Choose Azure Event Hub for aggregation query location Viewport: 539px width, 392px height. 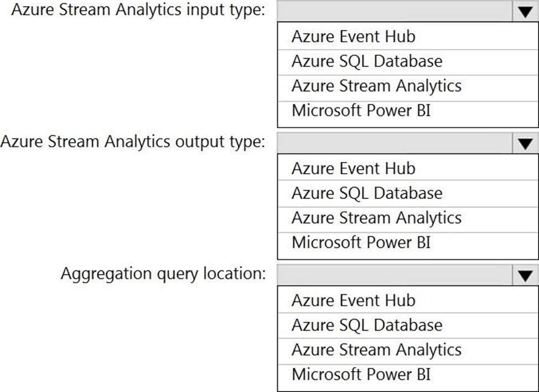(353, 300)
